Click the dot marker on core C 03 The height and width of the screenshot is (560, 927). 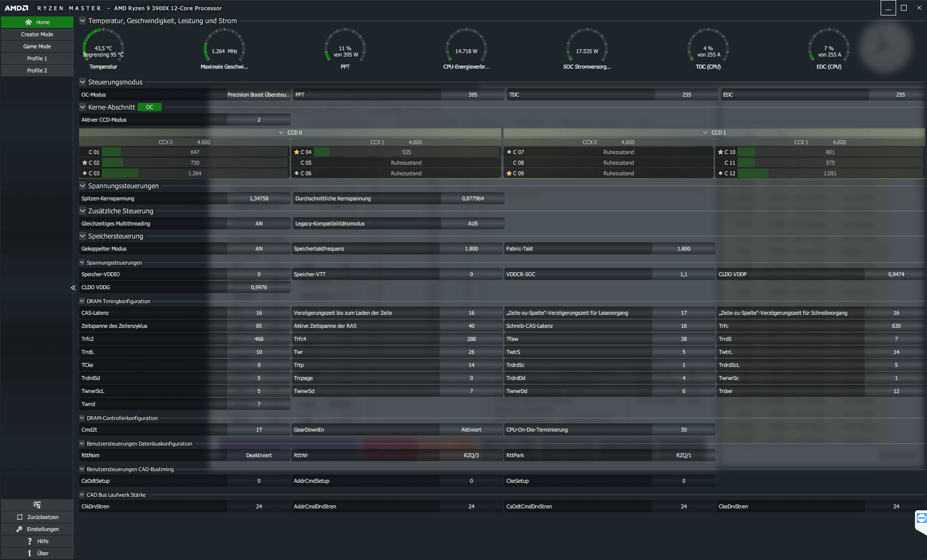pos(84,173)
